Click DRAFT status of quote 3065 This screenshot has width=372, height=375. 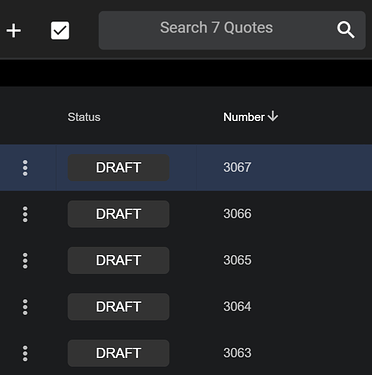(x=118, y=260)
